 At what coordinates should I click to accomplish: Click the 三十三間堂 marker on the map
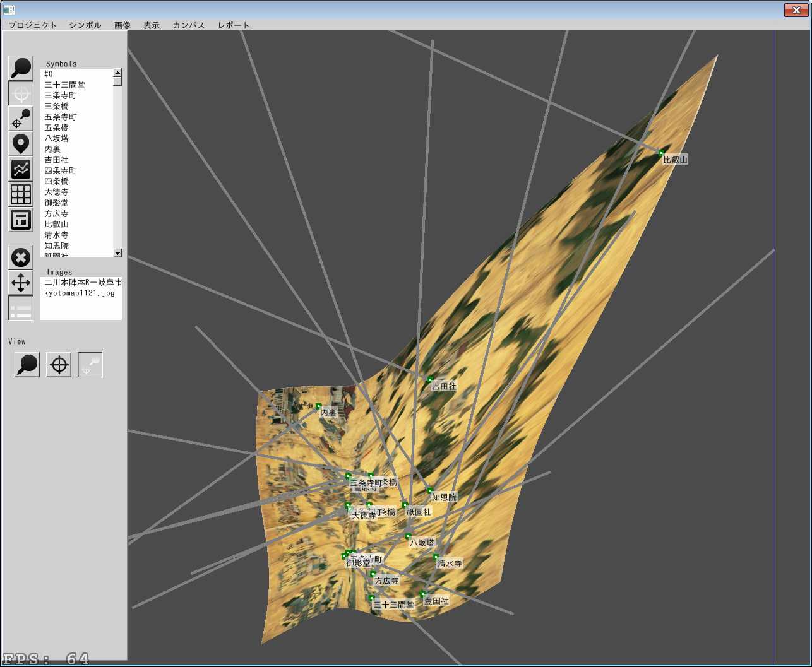point(371,598)
